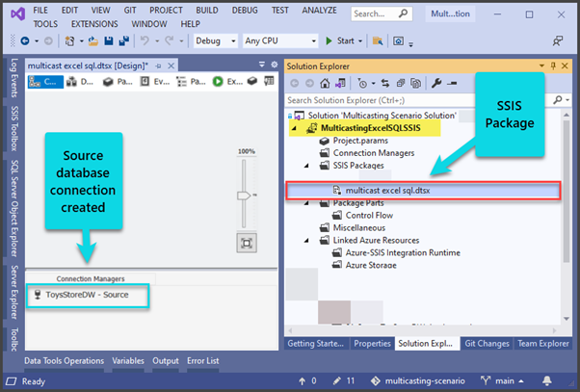Open the PROJECT menu
The width and height of the screenshot is (580, 392).
click(x=166, y=11)
